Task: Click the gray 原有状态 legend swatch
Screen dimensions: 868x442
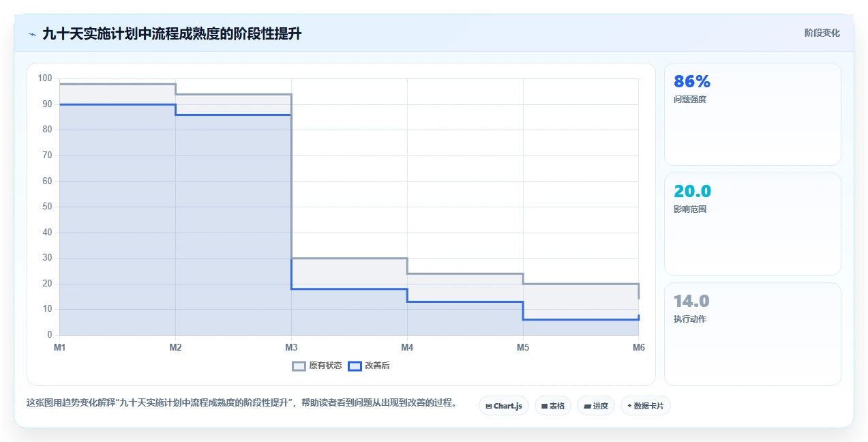Action: click(x=299, y=366)
